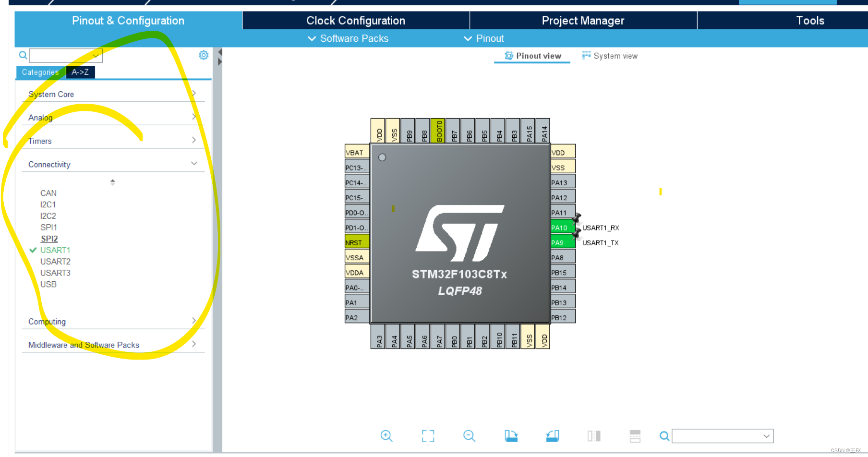
Task: Rotate chip view clockwise icon
Action: 511,436
